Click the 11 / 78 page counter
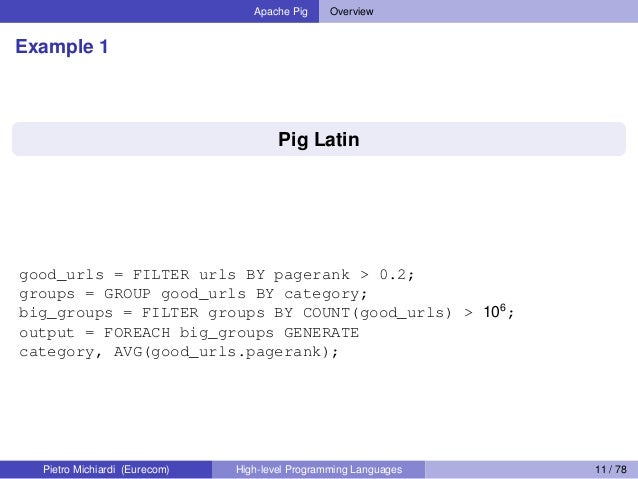This screenshot has width=638, height=479. [x=610, y=469]
